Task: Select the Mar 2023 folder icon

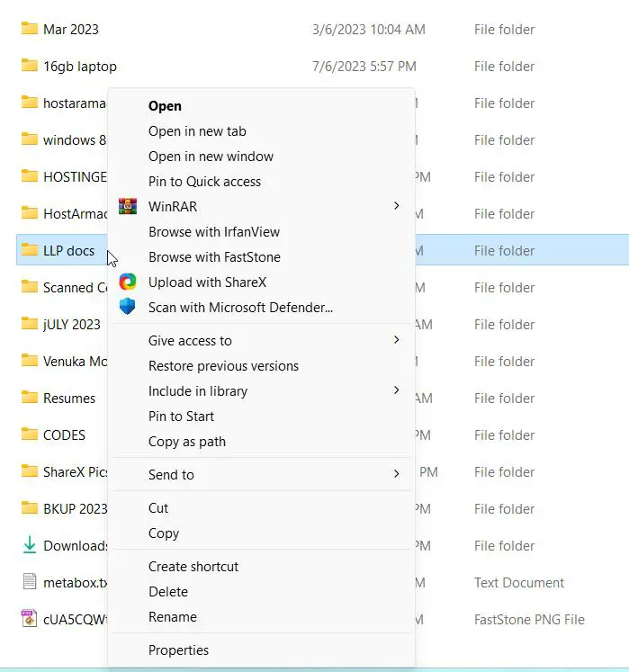Action: click(30, 29)
